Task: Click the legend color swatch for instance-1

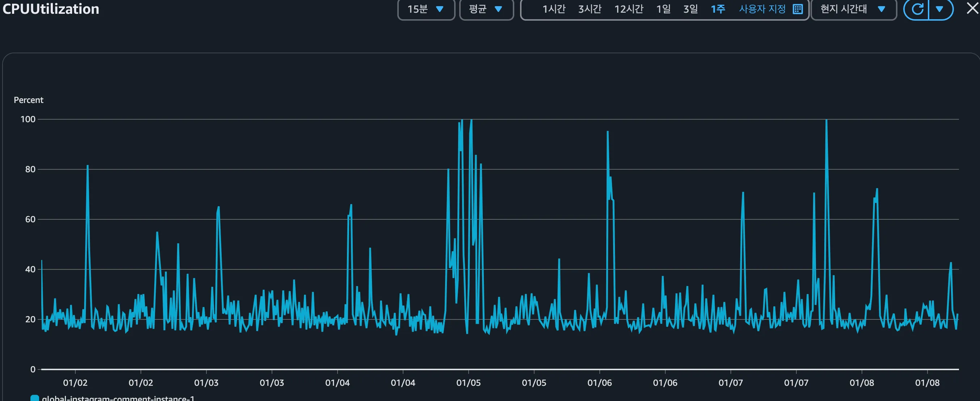Action: coord(35,398)
